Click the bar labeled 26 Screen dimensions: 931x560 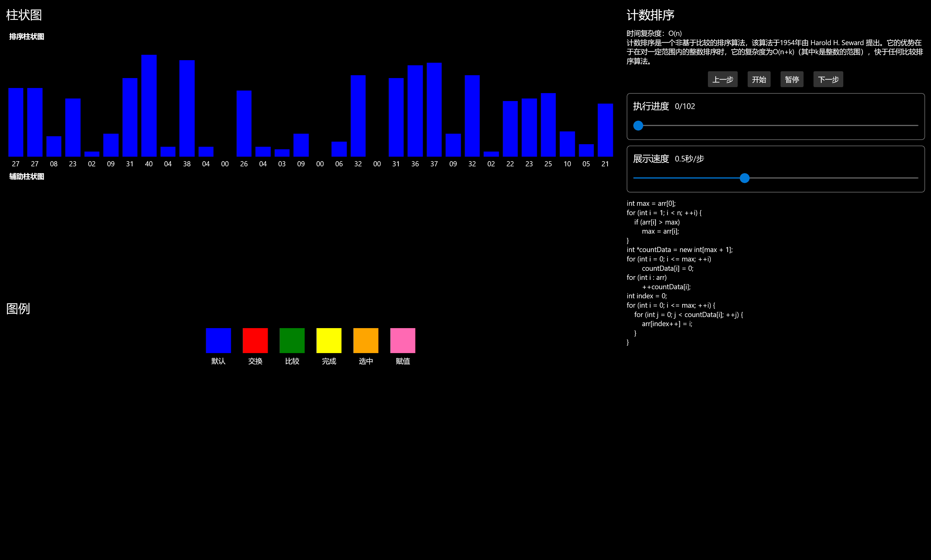[244, 124]
